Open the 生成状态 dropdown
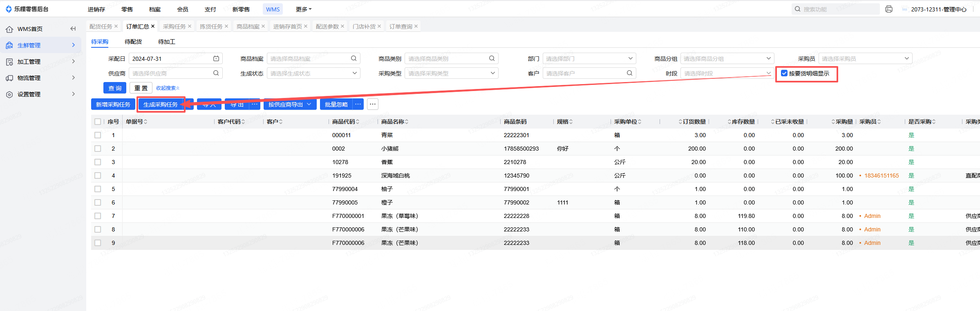980x311 pixels. click(x=313, y=73)
